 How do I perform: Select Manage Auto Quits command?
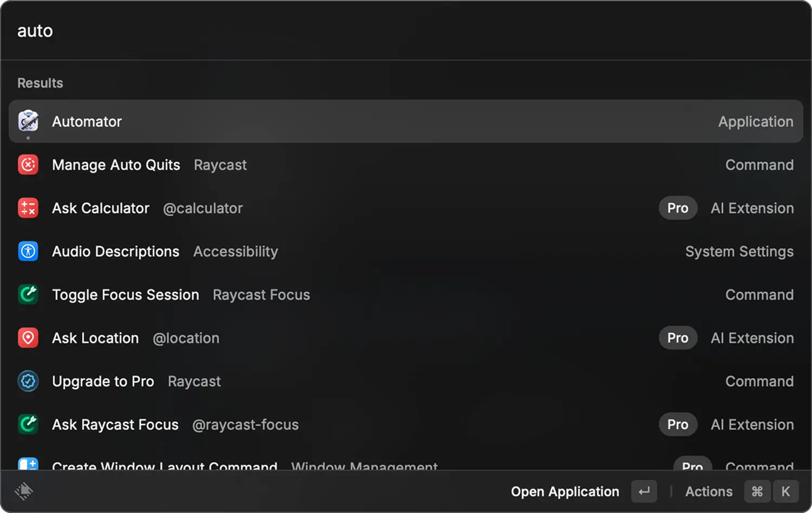(x=406, y=165)
